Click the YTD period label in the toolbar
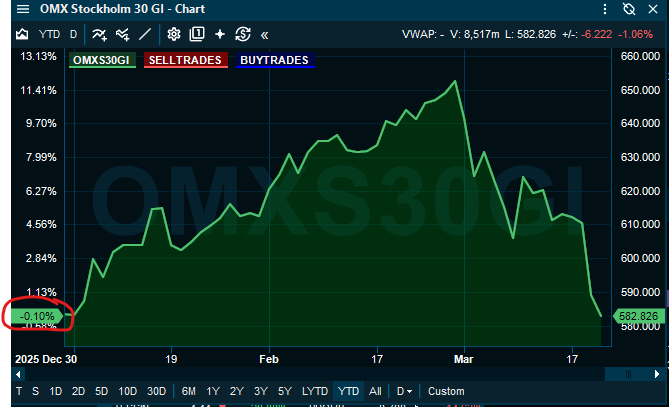The width and height of the screenshot is (669, 407). (x=49, y=34)
